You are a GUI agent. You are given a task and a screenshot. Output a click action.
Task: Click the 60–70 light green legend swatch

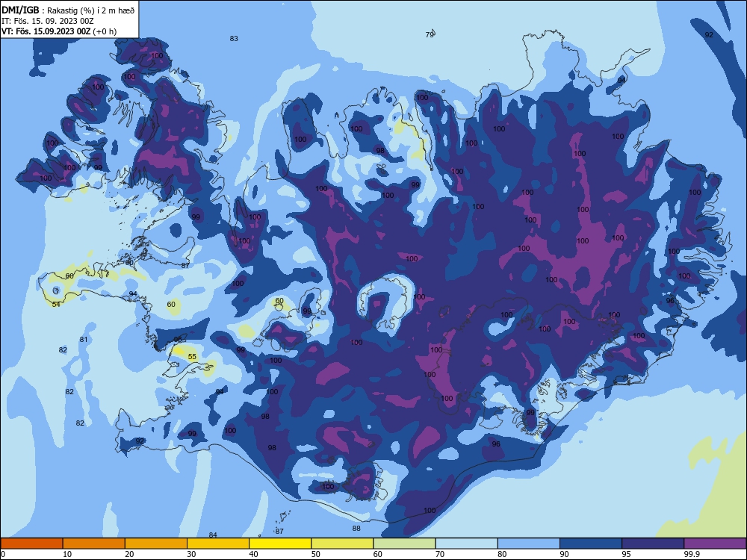[x=404, y=544]
